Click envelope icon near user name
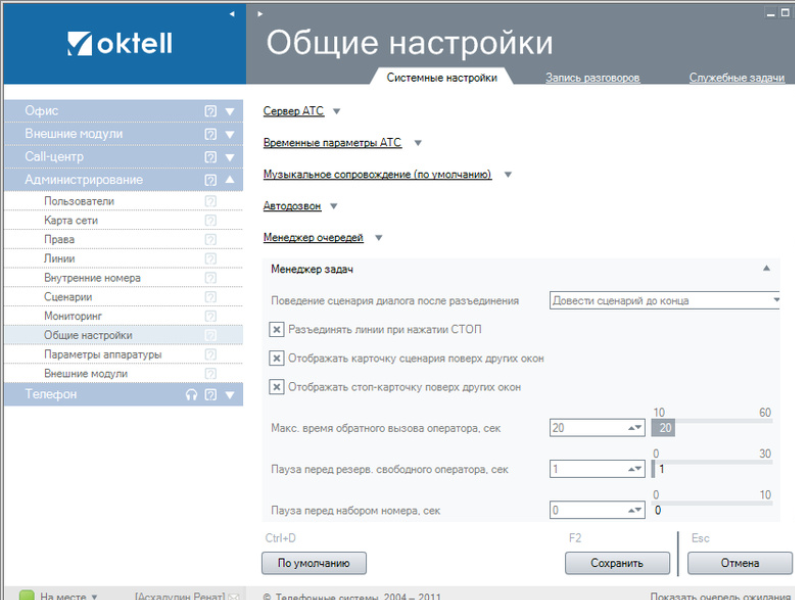 pos(234,595)
